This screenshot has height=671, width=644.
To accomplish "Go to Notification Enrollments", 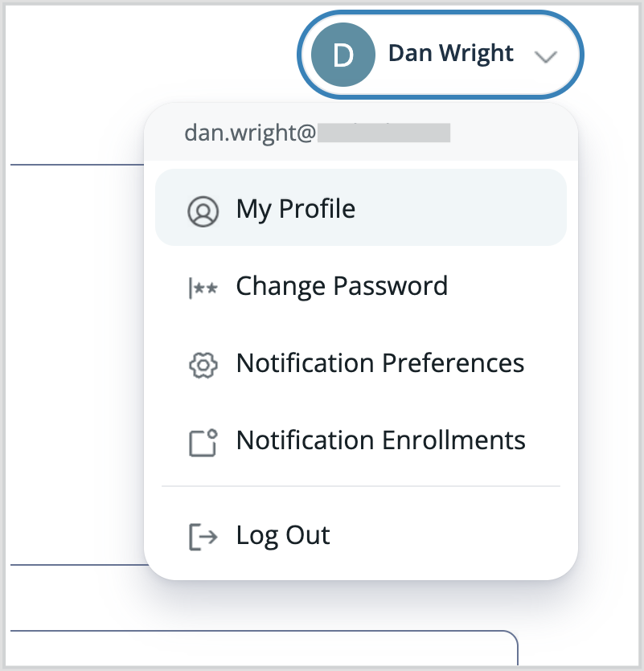I will coord(360,440).
